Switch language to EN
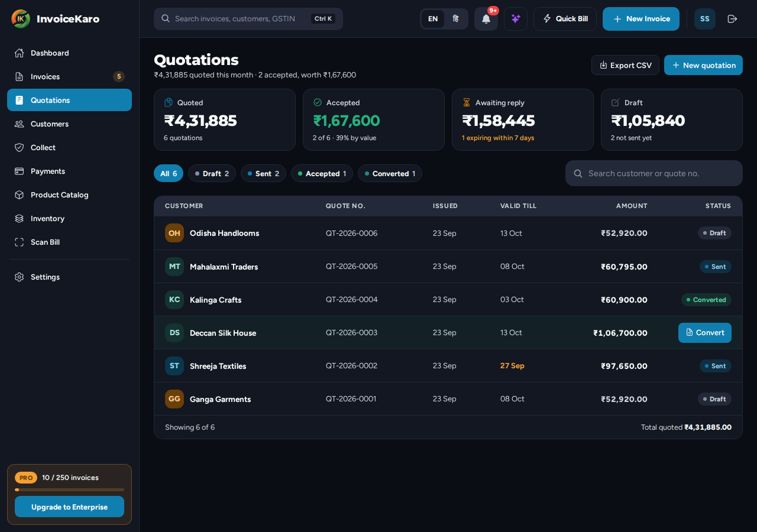This screenshot has height=532, width=757. click(433, 19)
